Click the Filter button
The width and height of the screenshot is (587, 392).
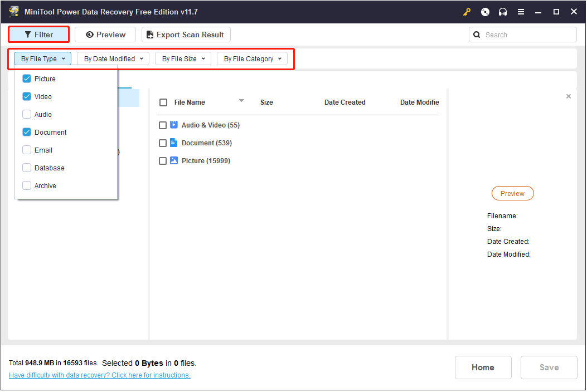pyautogui.click(x=39, y=35)
